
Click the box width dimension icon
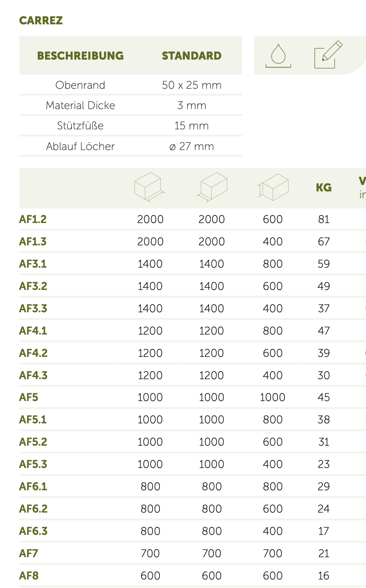point(211,187)
